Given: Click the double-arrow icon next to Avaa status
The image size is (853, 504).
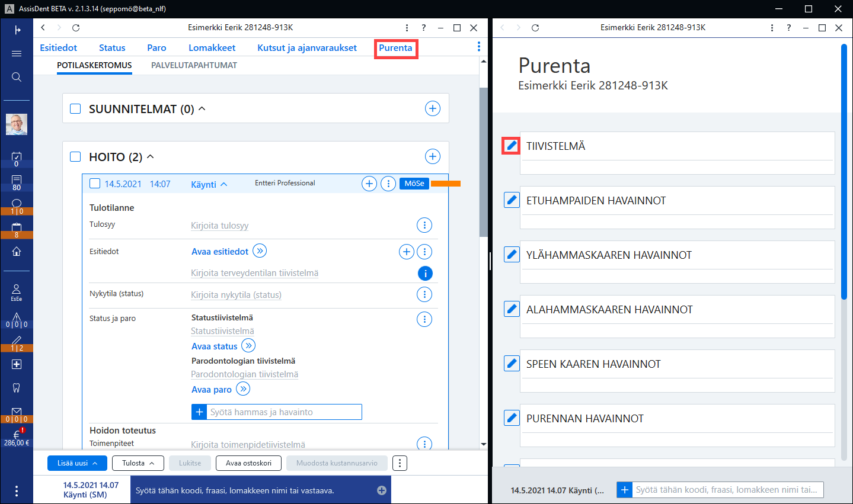Looking at the screenshot, I should click(248, 346).
